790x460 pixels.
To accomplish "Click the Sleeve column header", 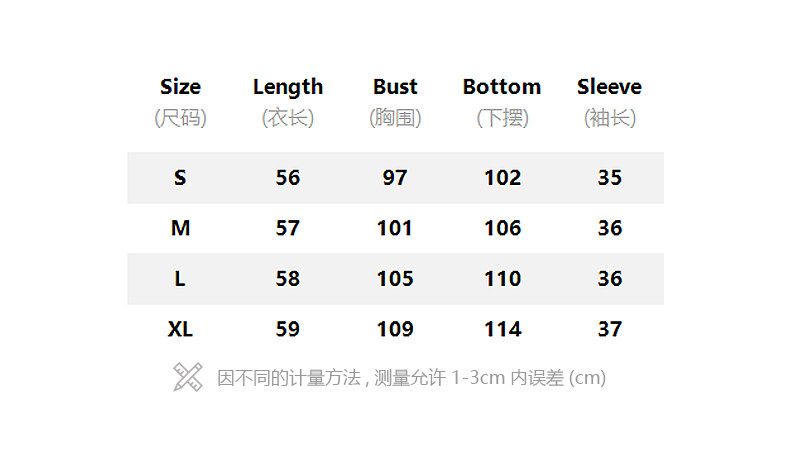I will (x=609, y=87).
